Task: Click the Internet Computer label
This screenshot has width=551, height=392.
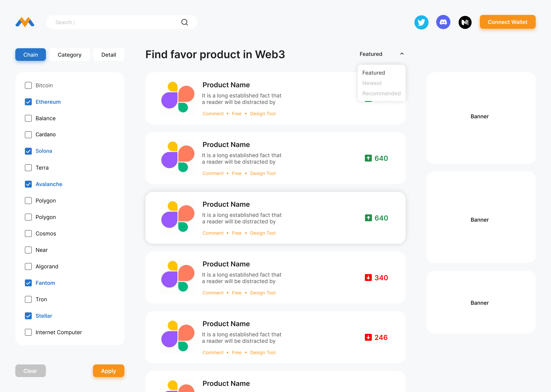Action: click(x=59, y=332)
